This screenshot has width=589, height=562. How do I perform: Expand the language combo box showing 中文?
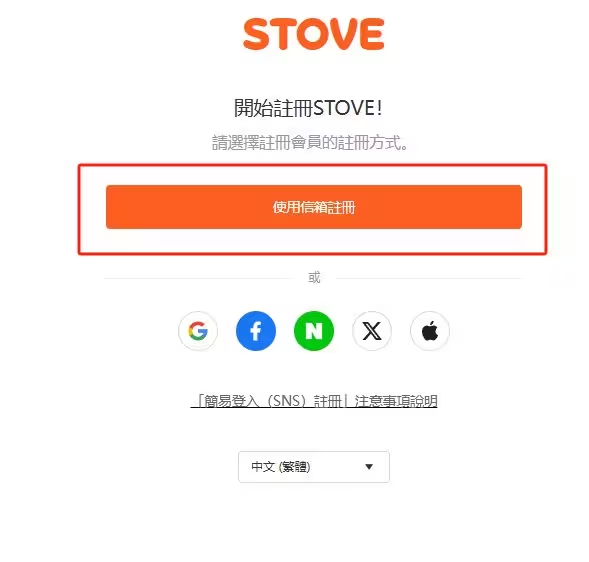314,467
